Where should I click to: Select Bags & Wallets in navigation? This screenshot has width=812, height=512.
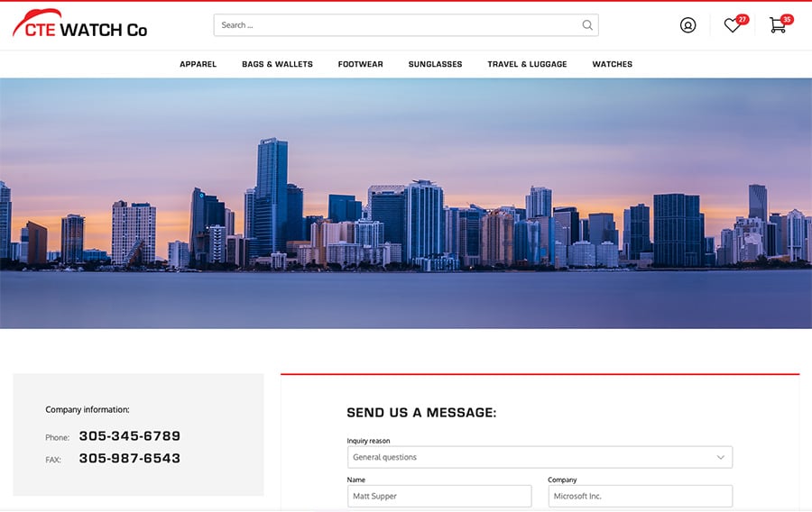[277, 64]
